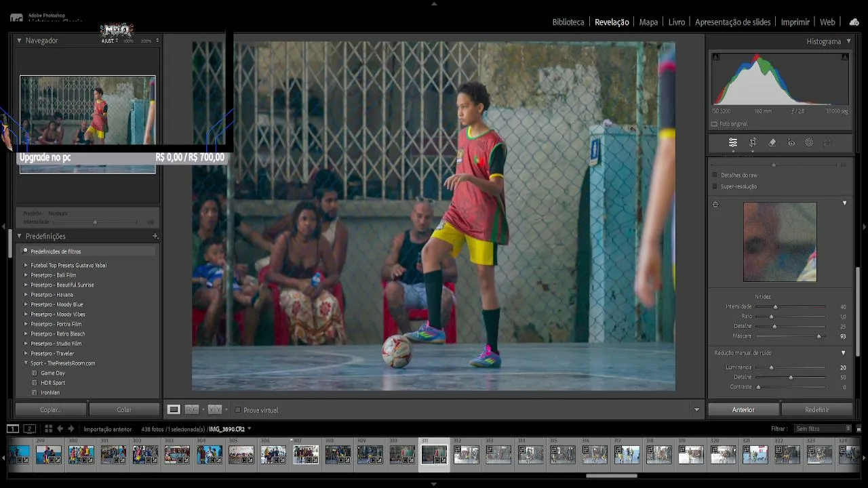Toggle Foto original indicator
Image resolution: width=868 pixels, height=488 pixels.
pyautogui.click(x=714, y=124)
